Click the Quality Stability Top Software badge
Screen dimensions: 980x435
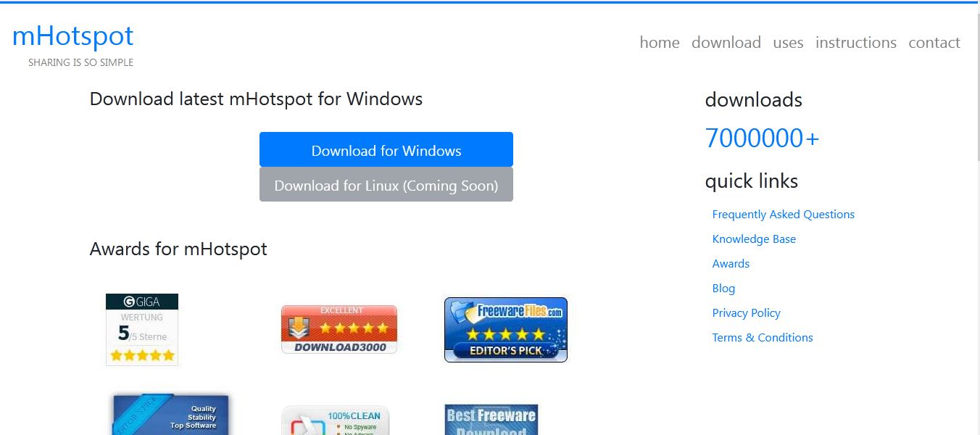tap(171, 415)
